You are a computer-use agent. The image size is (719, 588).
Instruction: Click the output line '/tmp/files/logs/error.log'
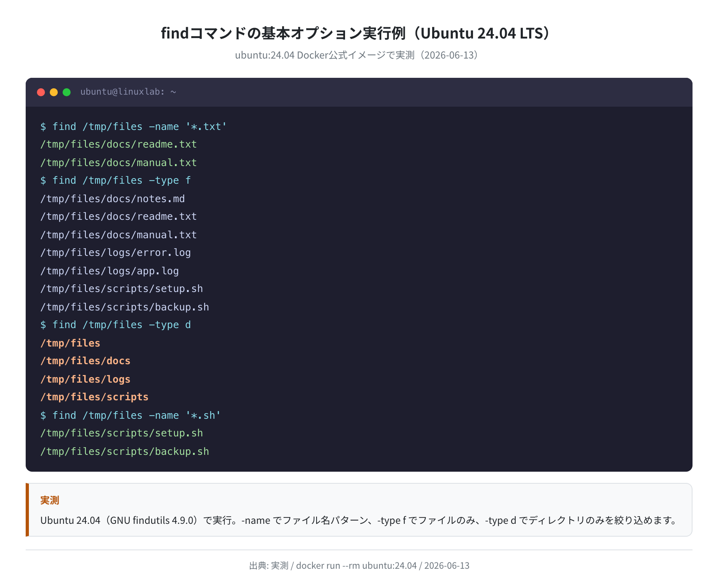116,253
